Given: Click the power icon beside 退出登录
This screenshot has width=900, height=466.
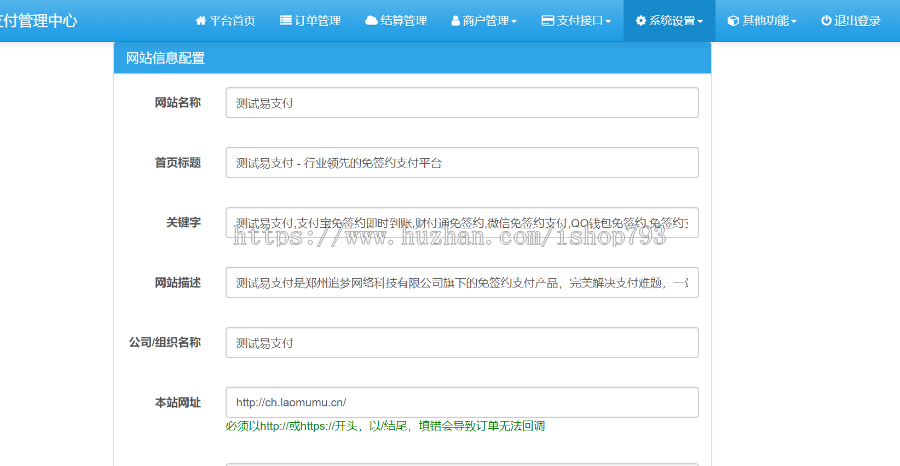Looking at the screenshot, I should click(826, 21).
